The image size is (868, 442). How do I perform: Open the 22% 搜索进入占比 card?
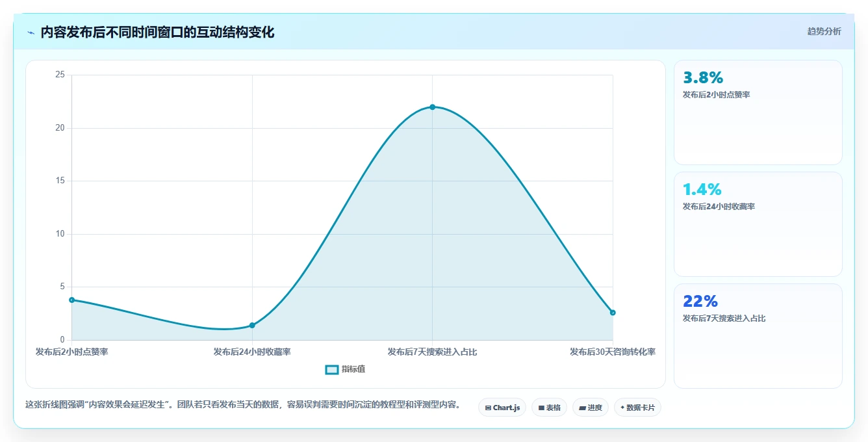point(758,336)
